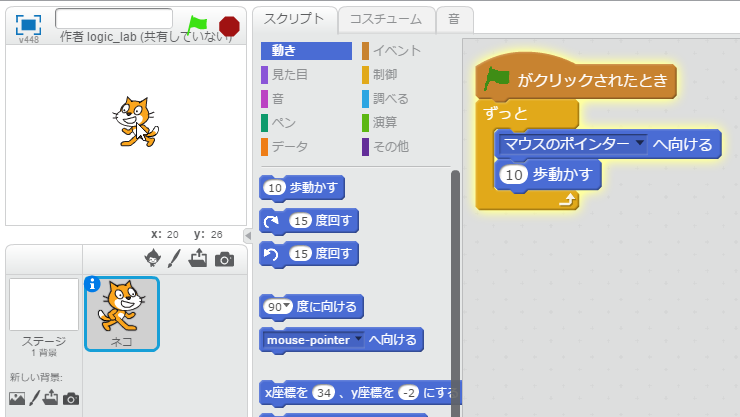New sprite from camera icon
This screenshot has height=417, width=740.
point(225,259)
